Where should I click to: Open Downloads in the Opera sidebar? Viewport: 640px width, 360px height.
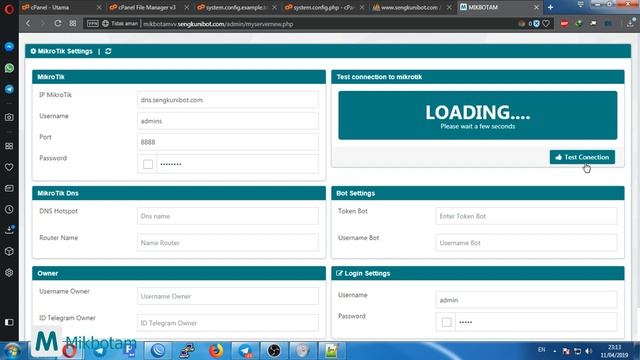[x=9, y=230]
